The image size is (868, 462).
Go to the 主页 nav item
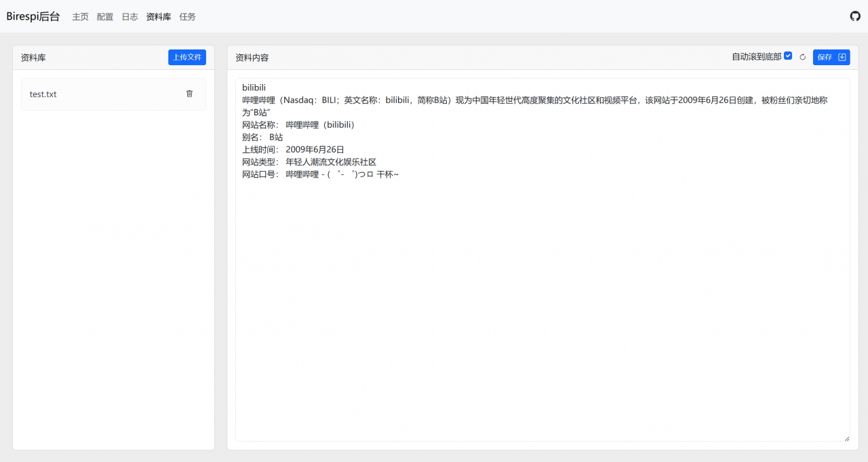[x=80, y=16]
